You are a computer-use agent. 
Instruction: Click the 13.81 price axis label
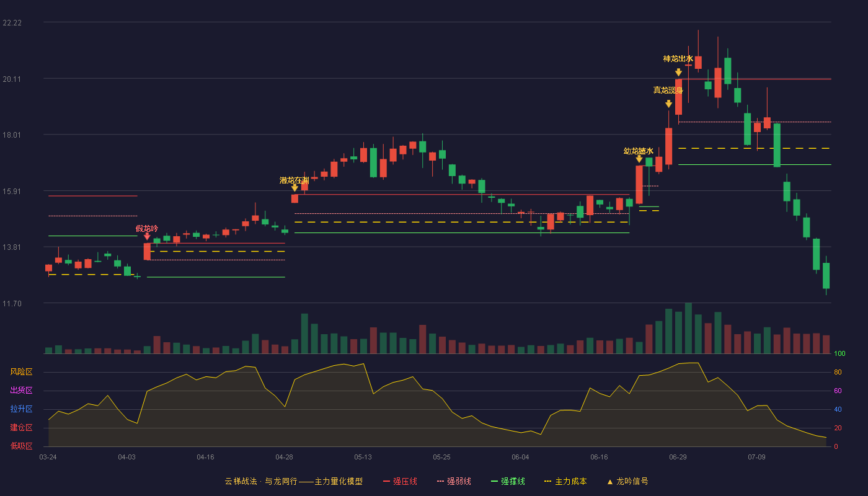12,247
